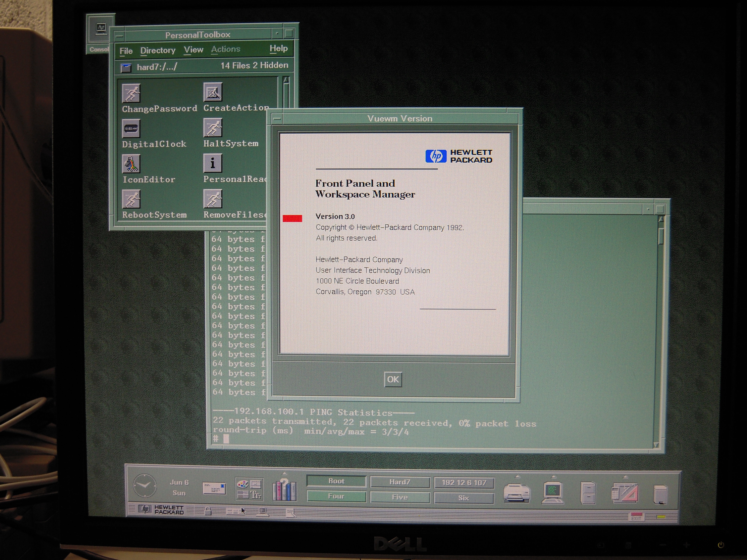Click the HP Hewlett Packard logo on front panel
747x560 pixels.
click(161, 509)
